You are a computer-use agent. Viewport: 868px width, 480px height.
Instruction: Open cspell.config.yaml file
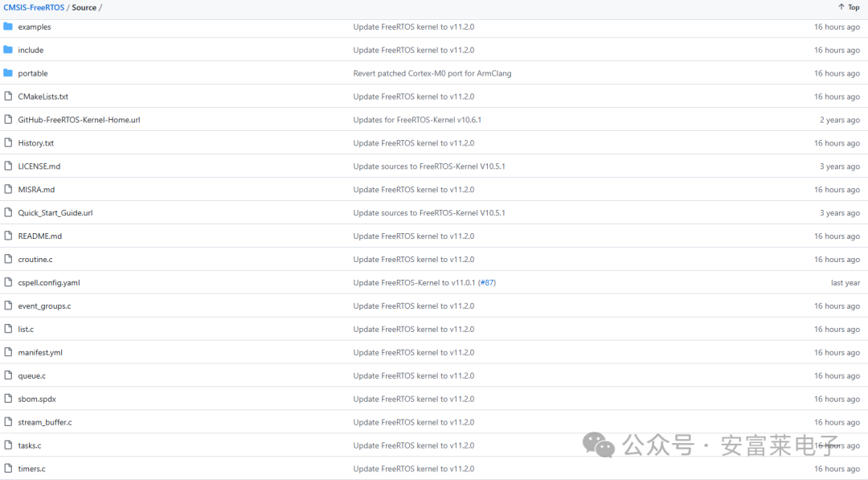[x=49, y=282]
